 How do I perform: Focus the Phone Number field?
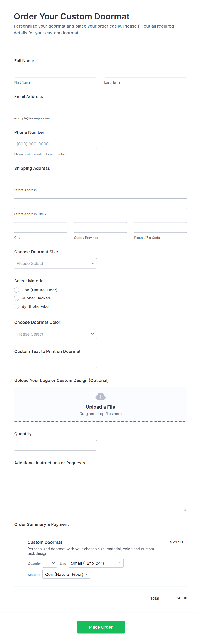[55, 144]
